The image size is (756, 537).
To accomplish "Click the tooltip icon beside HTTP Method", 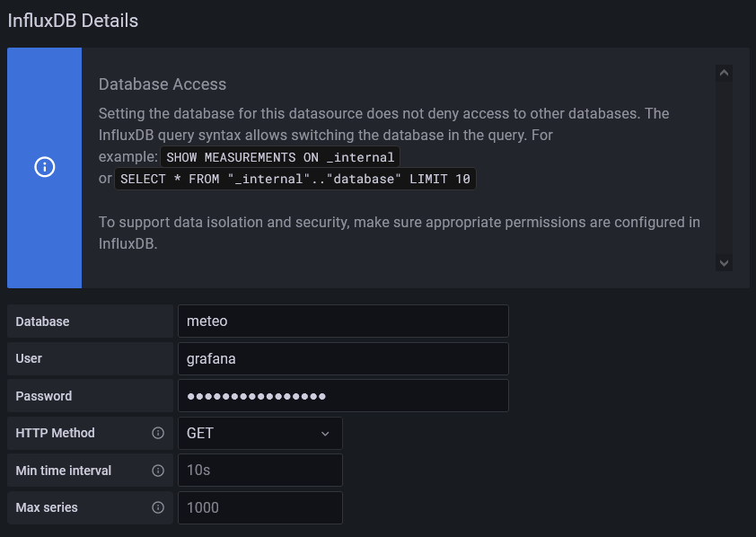I will click(x=160, y=433).
